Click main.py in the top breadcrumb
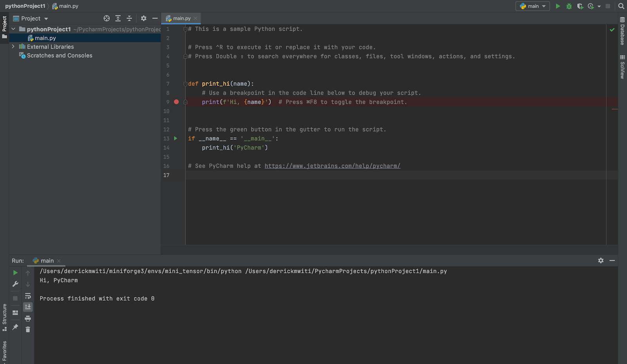This screenshot has width=627, height=364. pos(65,6)
